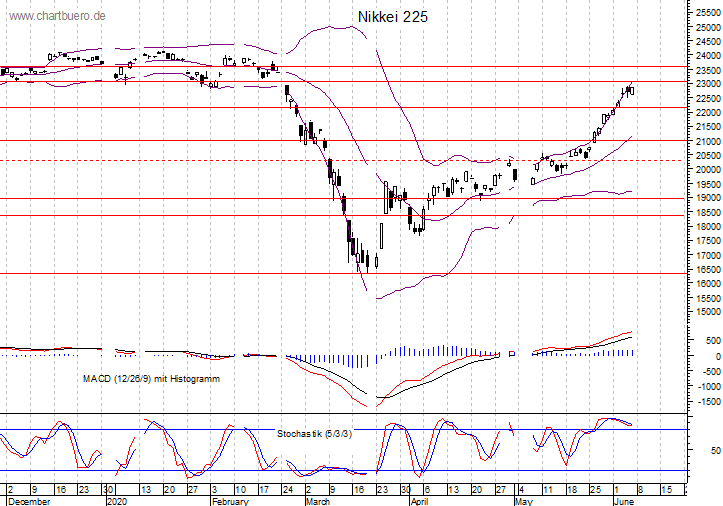Select the 22500 price axis label

click(708, 98)
